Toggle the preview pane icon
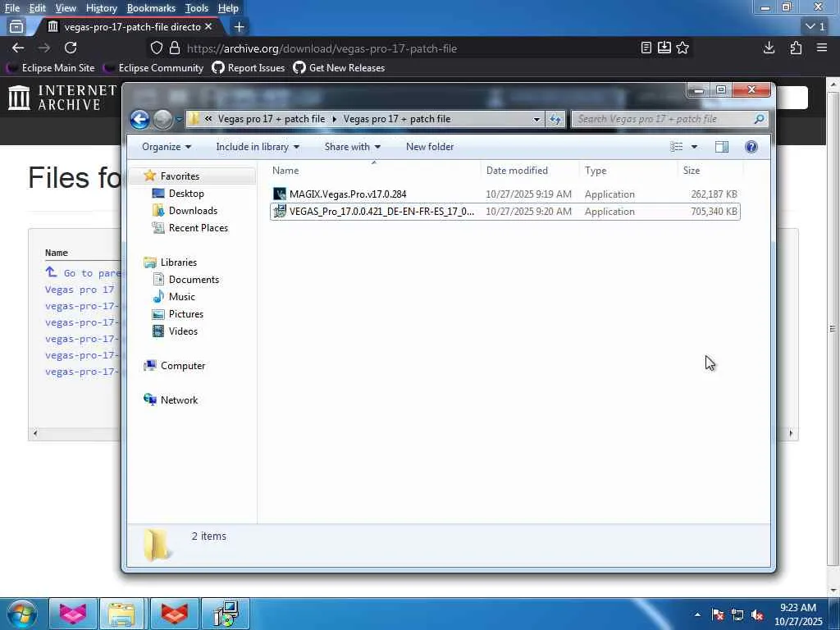The height and width of the screenshot is (630, 840). tap(722, 147)
